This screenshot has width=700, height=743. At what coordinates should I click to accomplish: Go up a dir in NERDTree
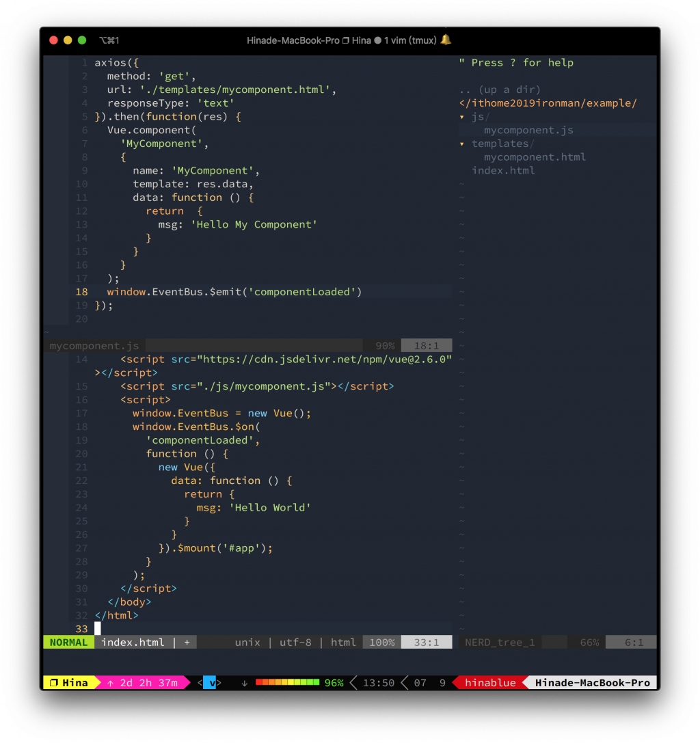pos(500,90)
